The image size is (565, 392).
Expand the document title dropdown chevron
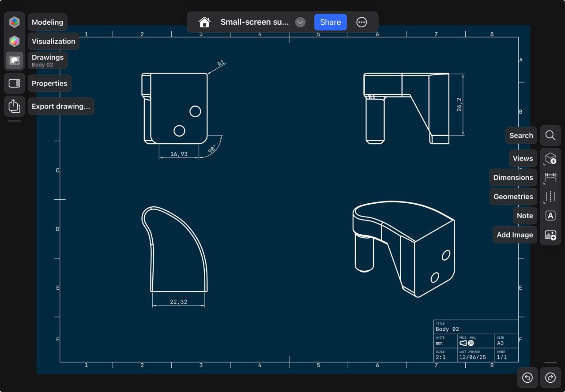click(x=300, y=22)
